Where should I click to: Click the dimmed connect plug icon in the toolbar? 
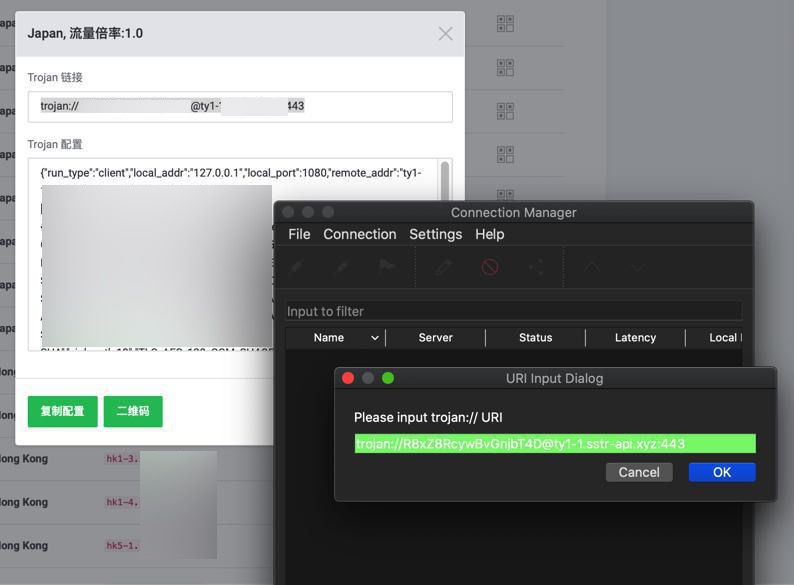tap(297, 266)
